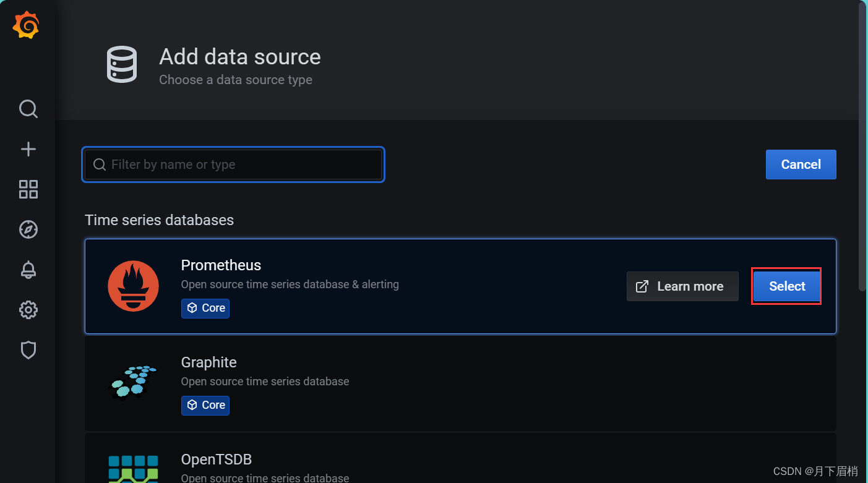Click magnifier icon inside filter box
The width and height of the screenshot is (868, 483).
[x=99, y=165]
